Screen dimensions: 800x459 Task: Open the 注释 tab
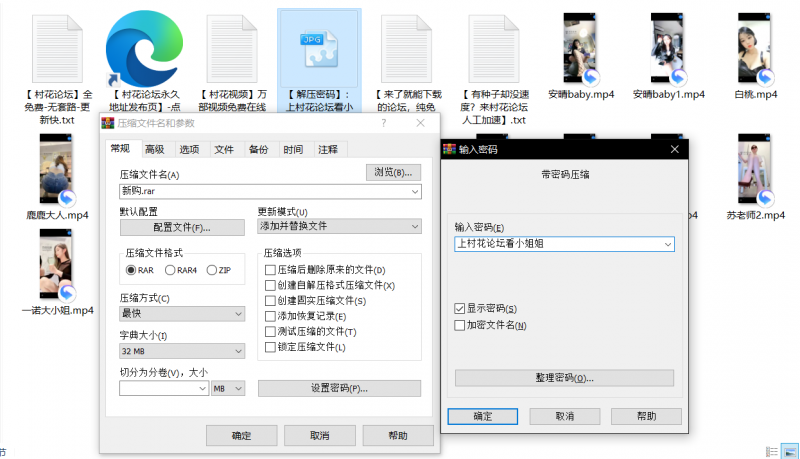coord(327,149)
